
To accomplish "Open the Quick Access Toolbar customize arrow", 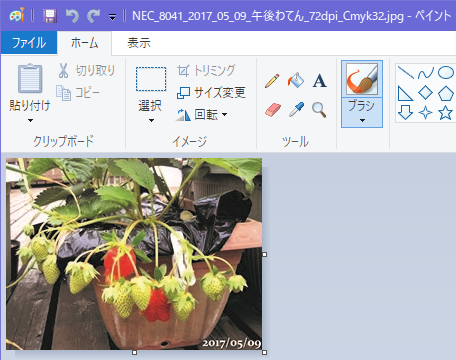I will click(x=113, y=17).
